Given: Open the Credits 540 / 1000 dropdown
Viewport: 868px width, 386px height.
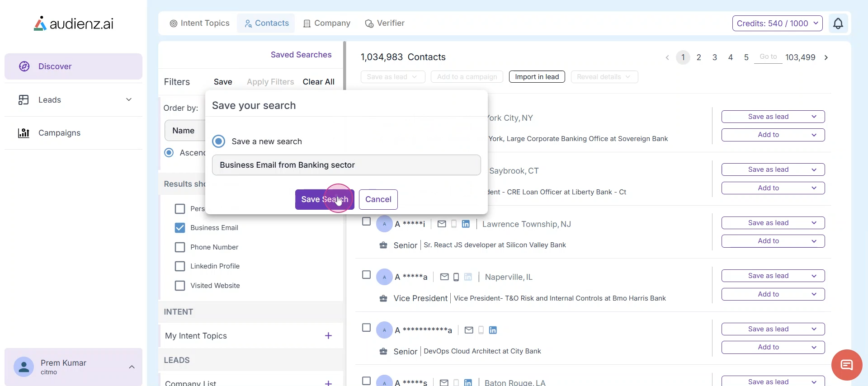Looking at the screenshot, I should pos(777,24).
